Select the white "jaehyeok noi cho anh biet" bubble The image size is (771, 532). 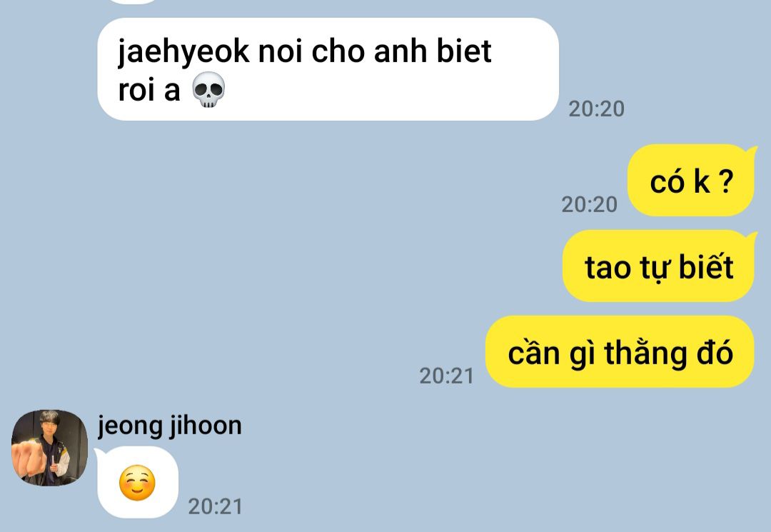328,69
